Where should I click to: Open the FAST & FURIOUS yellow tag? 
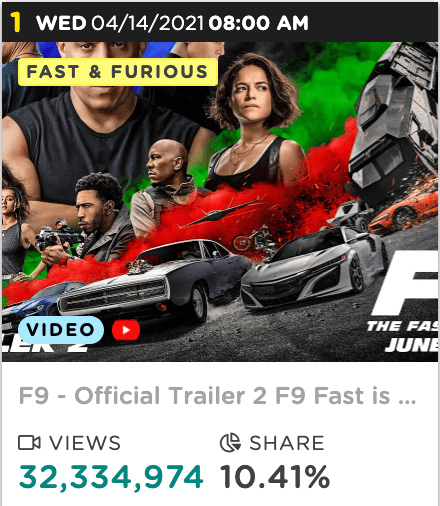[118, 72]
